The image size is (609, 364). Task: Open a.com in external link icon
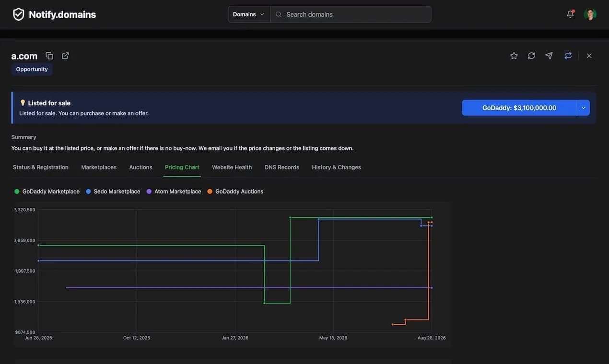65,56
